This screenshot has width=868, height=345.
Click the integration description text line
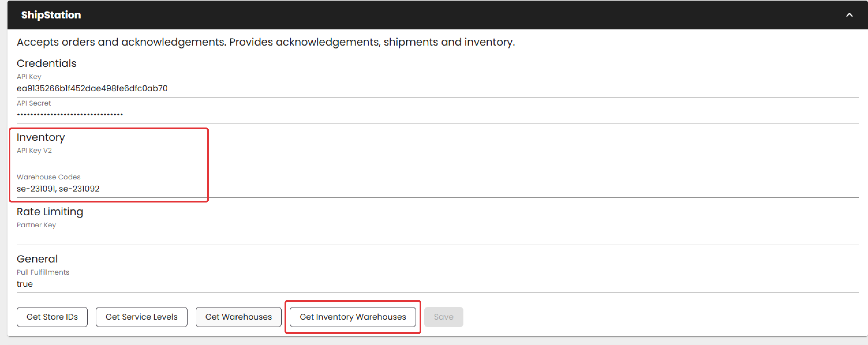click(x=265, y=42)
